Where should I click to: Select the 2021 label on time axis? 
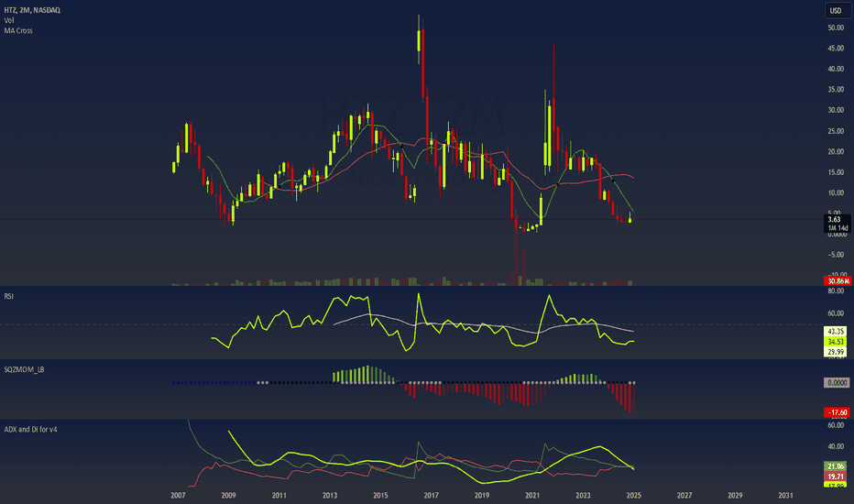pos(532,495)
